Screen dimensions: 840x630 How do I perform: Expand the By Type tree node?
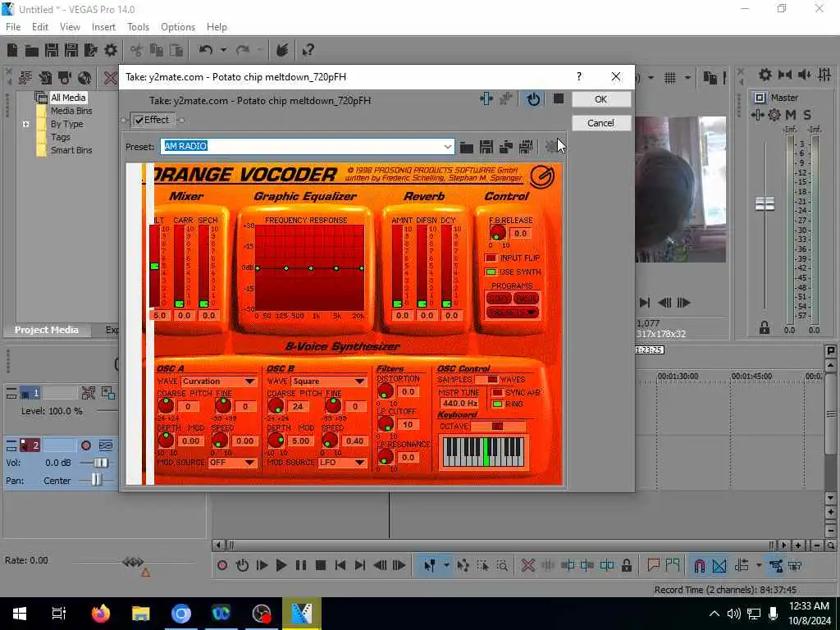25,124
